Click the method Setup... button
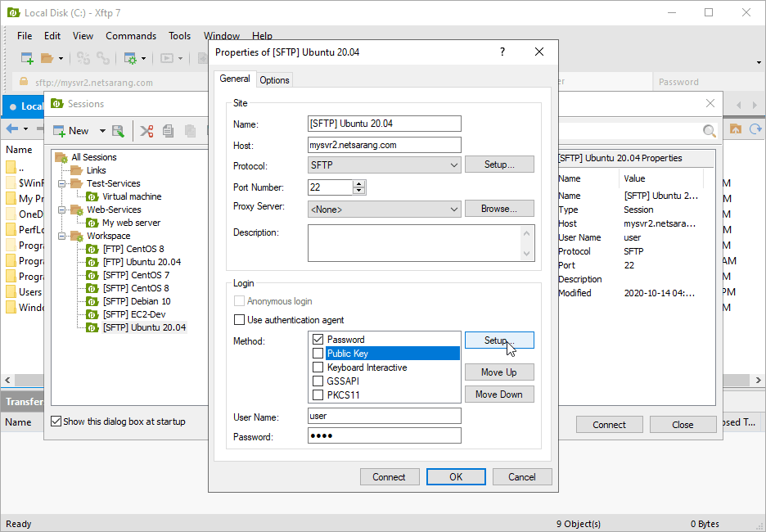766x532 pixels. coord(499,340)
